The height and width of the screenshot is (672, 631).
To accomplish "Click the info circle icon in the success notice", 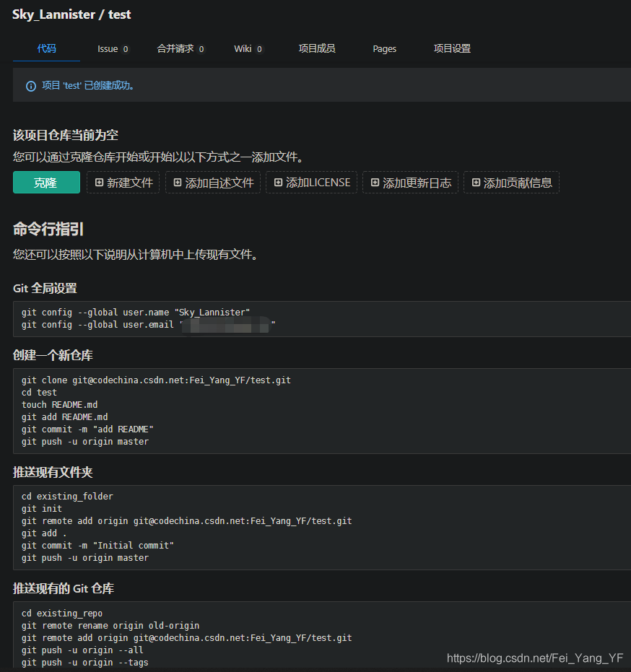I will click(x=30, y=85).
